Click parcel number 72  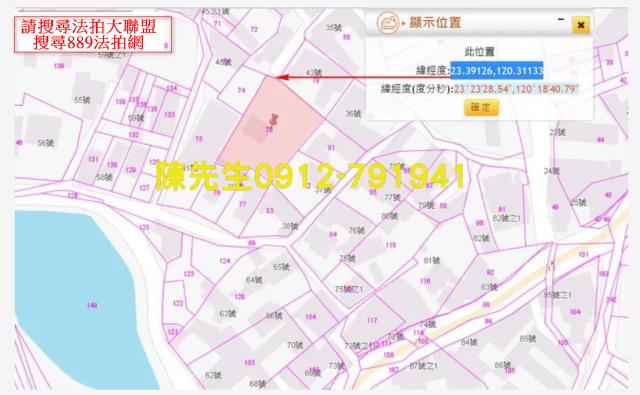click(x=254, y=29)
